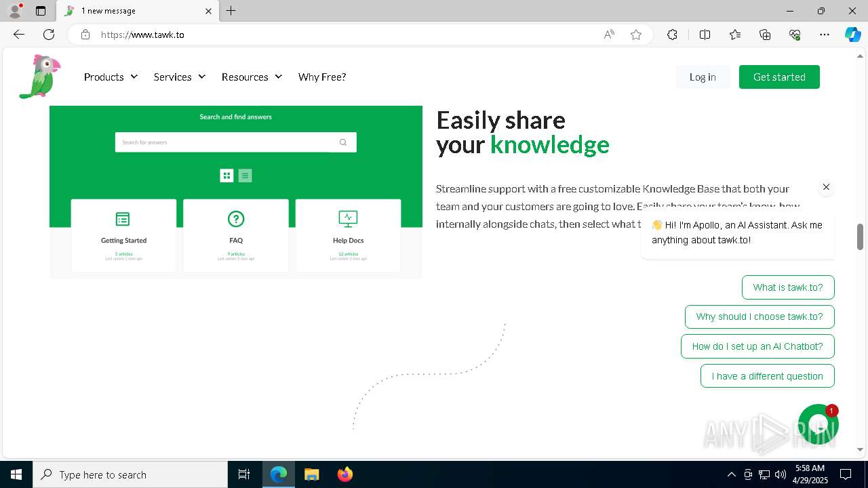
Task: Click the Log in button
Action: [703, 77]
